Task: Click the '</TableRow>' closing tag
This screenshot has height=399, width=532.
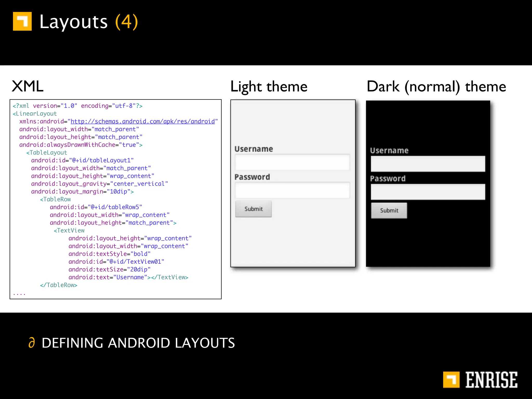Action: click(59, 285)
